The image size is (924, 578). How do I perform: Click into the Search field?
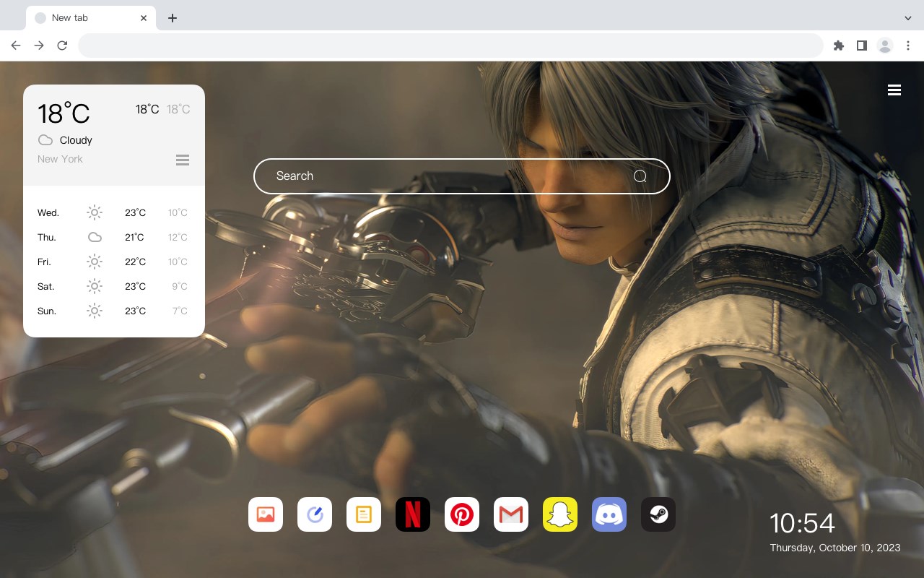pos(462,176)
